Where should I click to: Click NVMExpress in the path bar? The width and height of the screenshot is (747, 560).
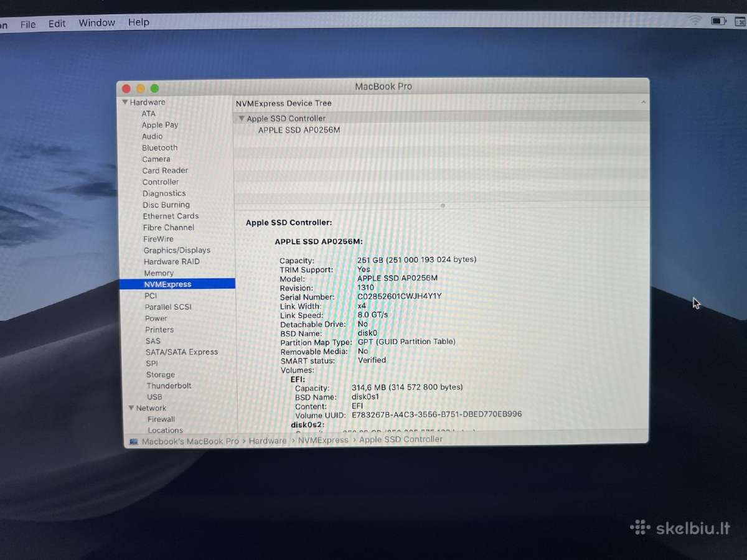coord(323,440)
